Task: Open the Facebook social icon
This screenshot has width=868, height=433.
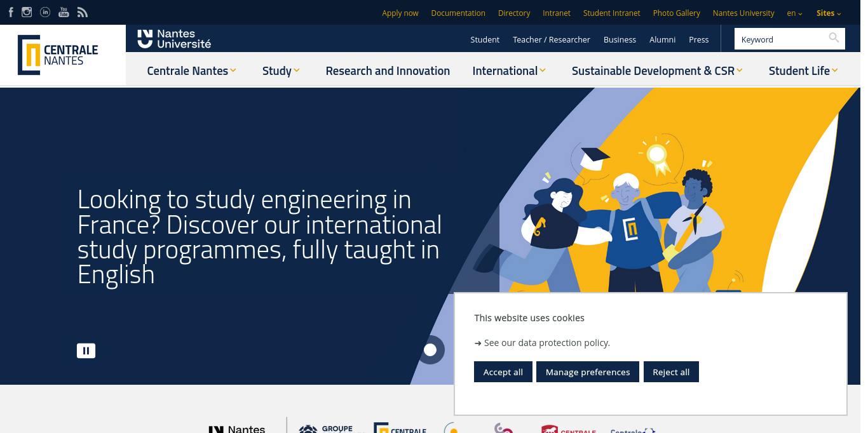Action: point(11,12)
